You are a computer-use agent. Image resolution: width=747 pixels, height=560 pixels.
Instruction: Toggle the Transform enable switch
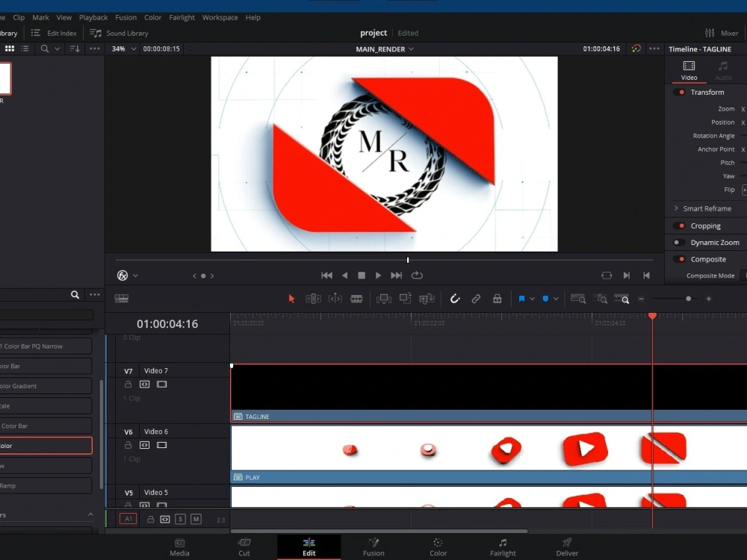pos(679,93)
